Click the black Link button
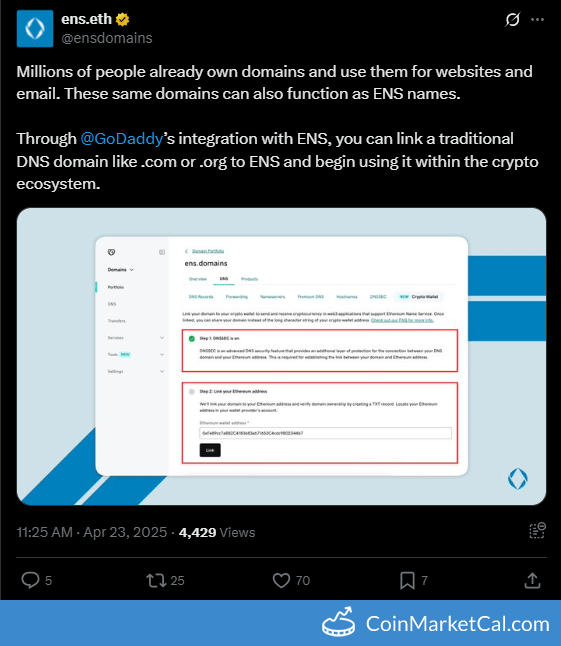561x646 pixels. point(210,450)
